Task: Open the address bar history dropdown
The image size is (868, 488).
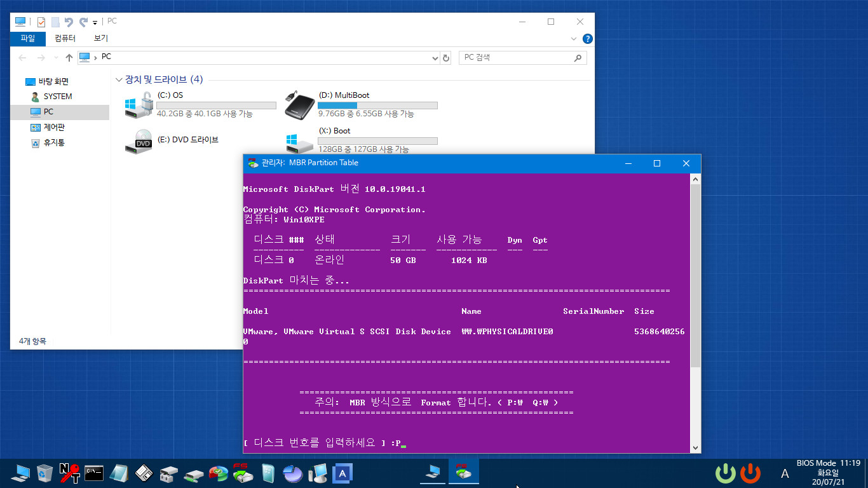Action: pos(435,58)
